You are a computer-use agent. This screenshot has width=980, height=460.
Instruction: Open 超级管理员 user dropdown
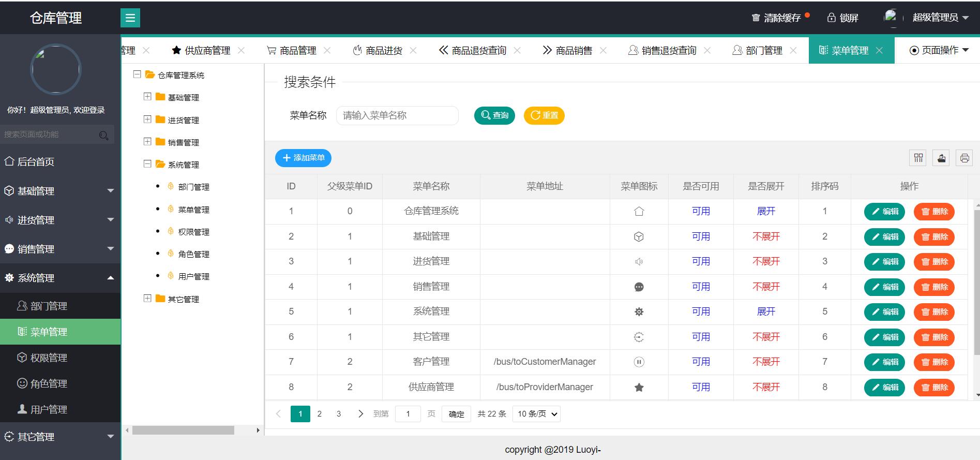pos(941,18)
